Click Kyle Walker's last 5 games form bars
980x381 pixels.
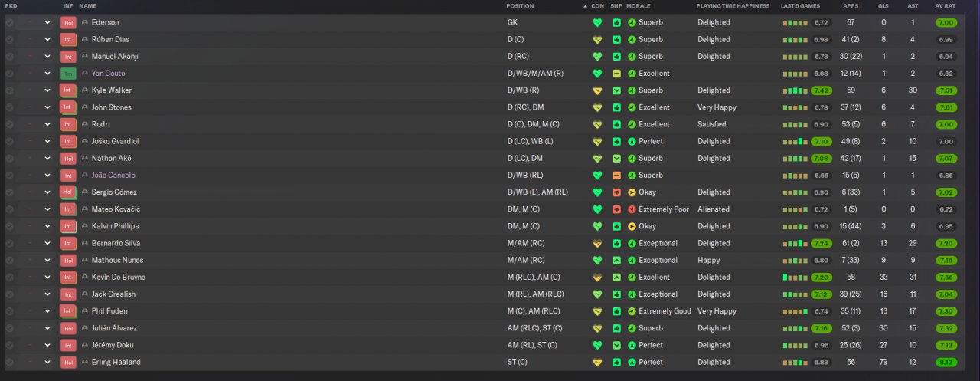click(x=795, y=90)
